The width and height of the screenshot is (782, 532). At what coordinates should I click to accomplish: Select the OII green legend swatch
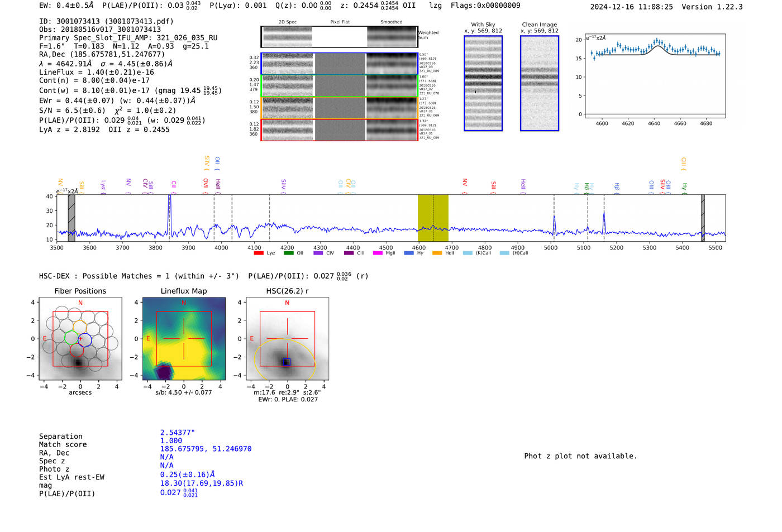tap(288, 253)
